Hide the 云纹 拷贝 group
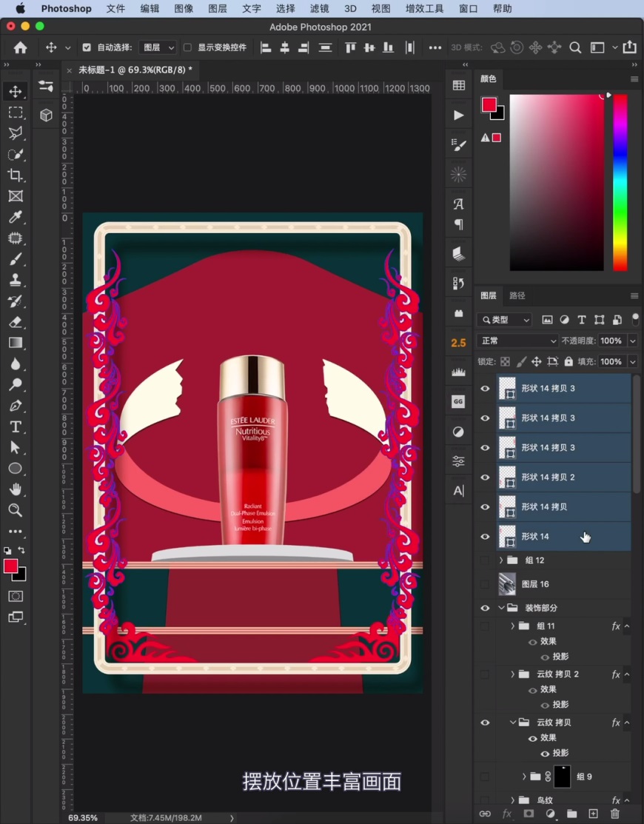 tap(485, 723)
